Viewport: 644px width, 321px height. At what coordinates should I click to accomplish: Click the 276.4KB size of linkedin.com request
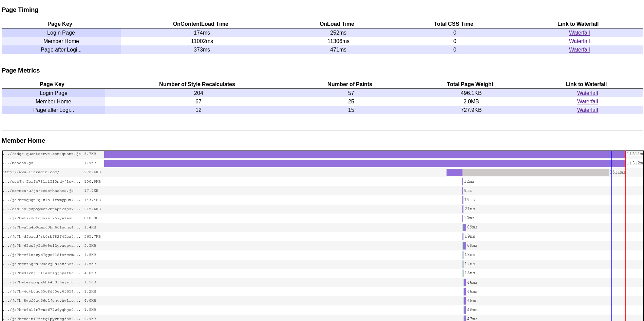pyautogui.click(x=93, y=172)
